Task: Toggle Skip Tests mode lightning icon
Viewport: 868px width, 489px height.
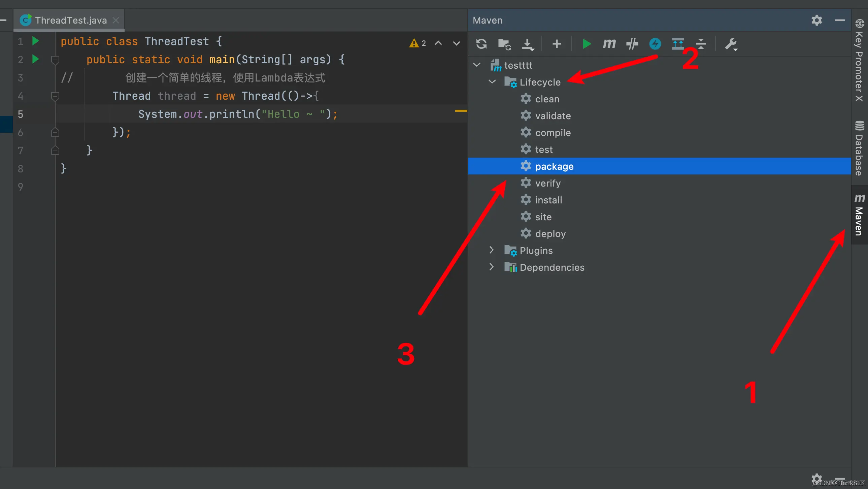Action: (655, 44)
